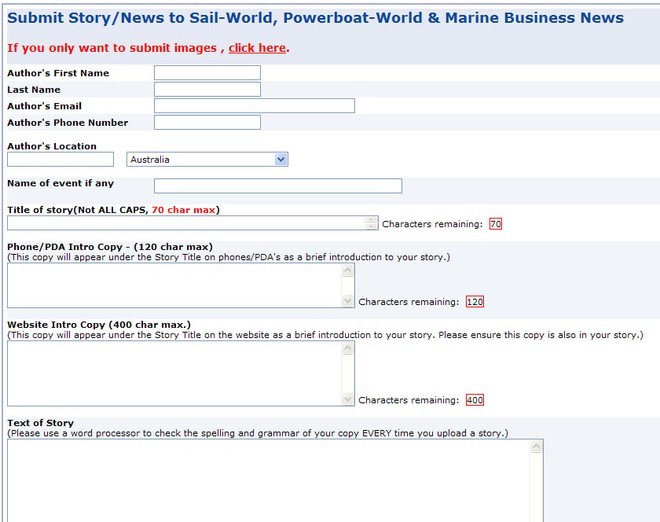Click the 'Text of Story' heading
The width and height of the screenshot is (660, 522).
click(40, 423)
